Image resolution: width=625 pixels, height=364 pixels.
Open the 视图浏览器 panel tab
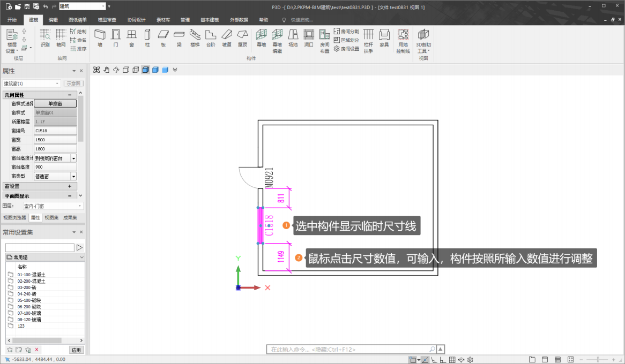click(x=14, y=218)
